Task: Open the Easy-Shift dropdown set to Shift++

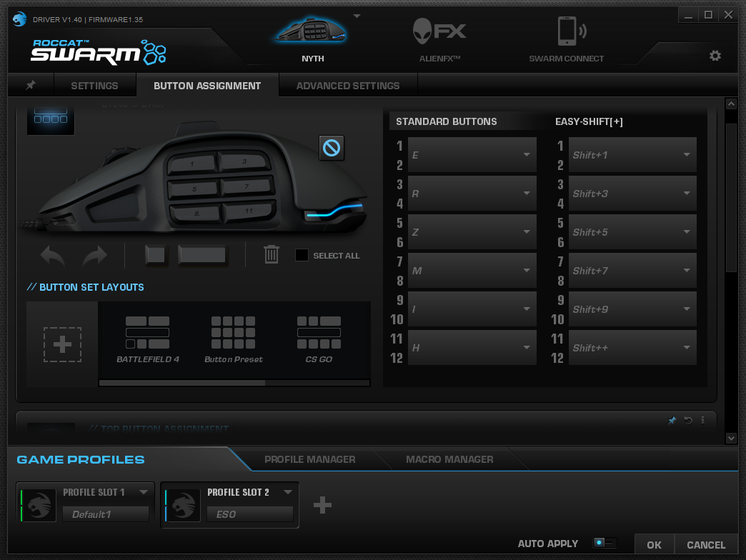Action: coord(632,348)
